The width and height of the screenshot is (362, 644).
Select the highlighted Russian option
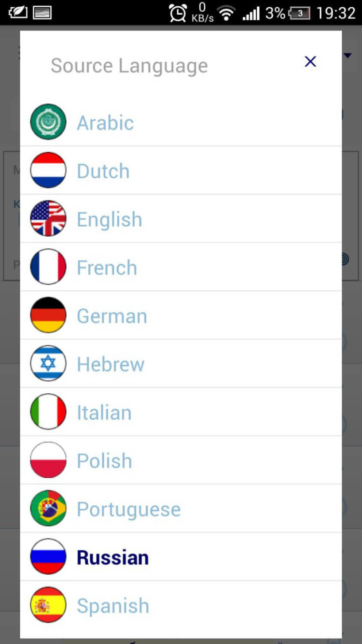tap(113, 558)
